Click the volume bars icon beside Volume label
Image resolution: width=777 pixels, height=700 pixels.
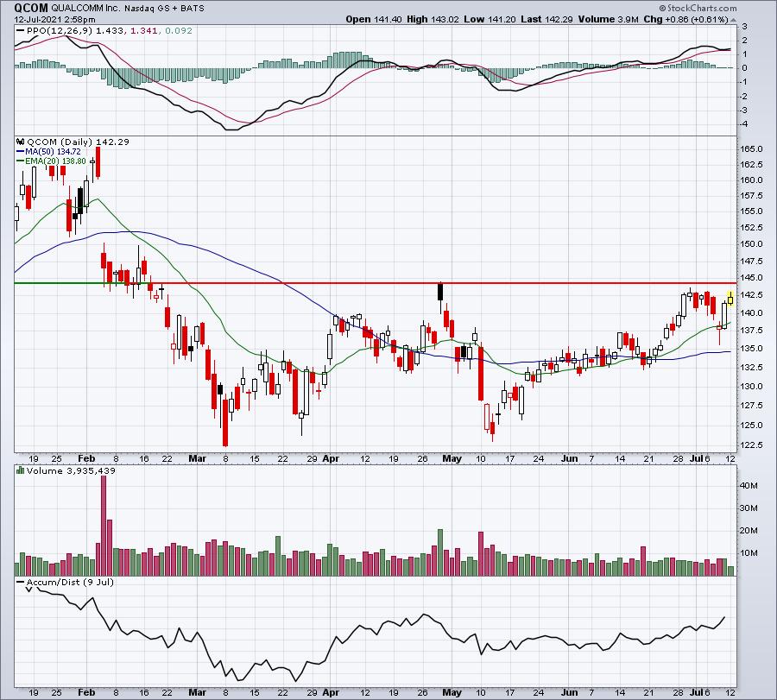coord(21,470)
